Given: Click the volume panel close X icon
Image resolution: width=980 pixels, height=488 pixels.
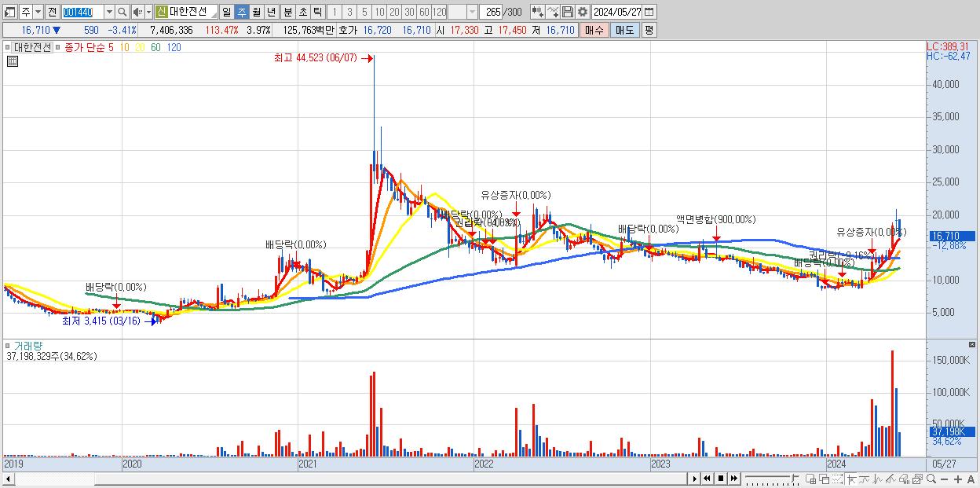Looking at the screenshot, I should [x=971, y=344].
